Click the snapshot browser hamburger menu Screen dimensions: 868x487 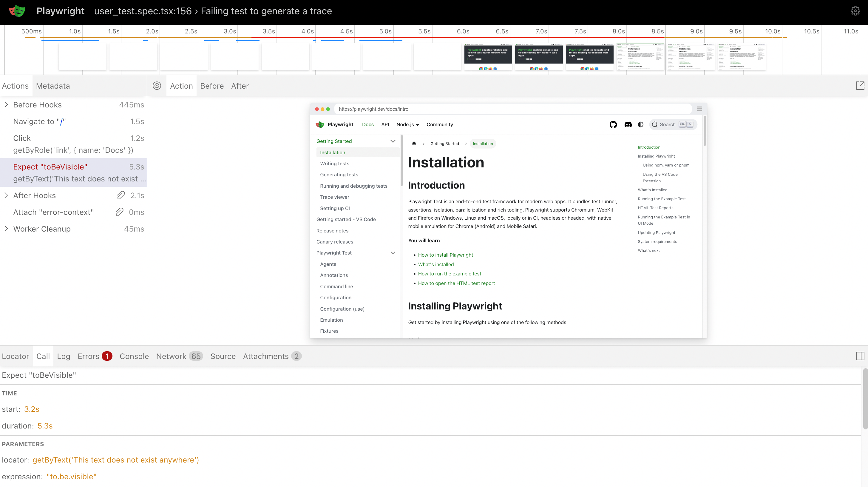699,109
